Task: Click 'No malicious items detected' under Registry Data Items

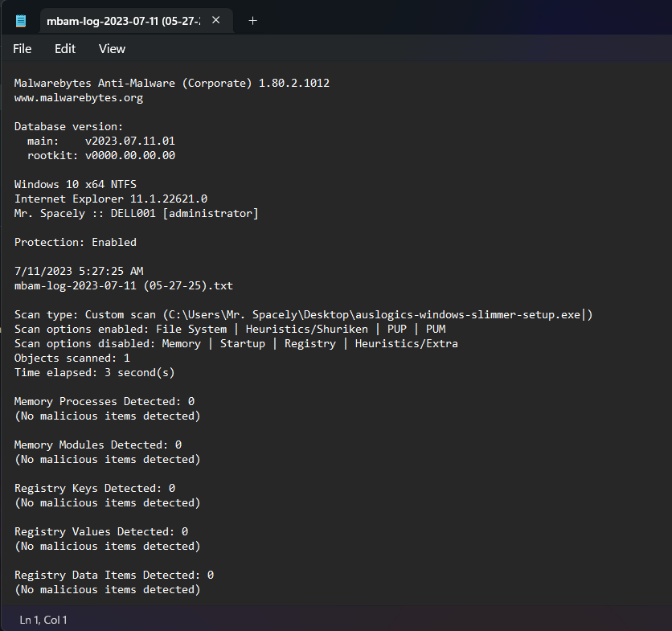Action: 108,590
